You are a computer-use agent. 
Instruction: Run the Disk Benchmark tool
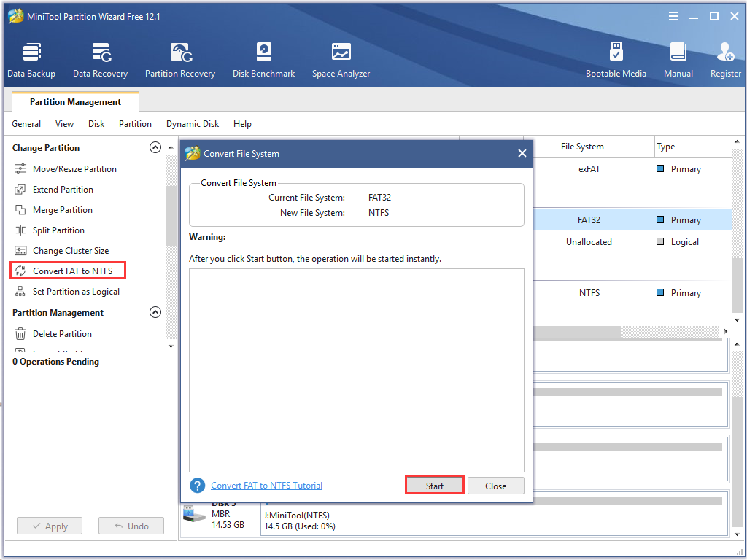tap(263, 60)
